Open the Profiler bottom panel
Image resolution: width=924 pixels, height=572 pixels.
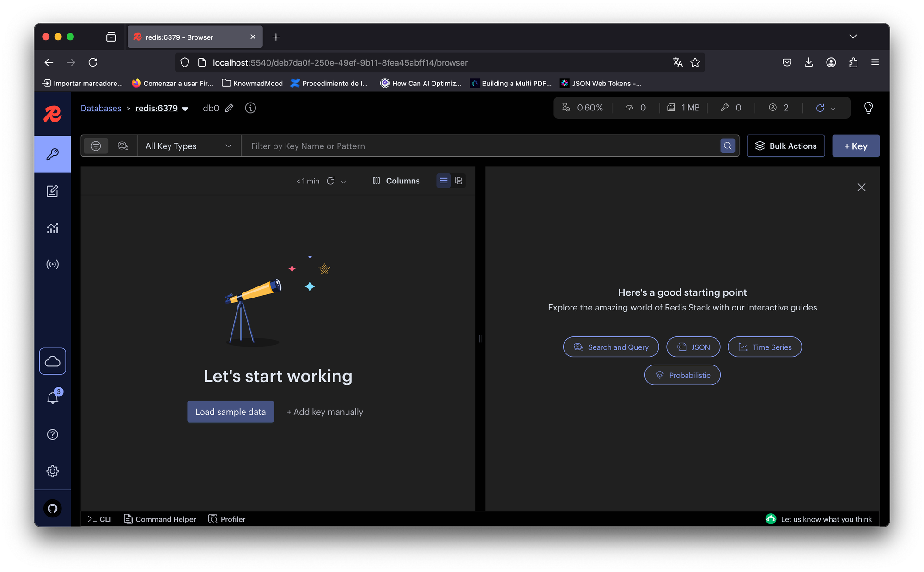click(x=227, y=519)
